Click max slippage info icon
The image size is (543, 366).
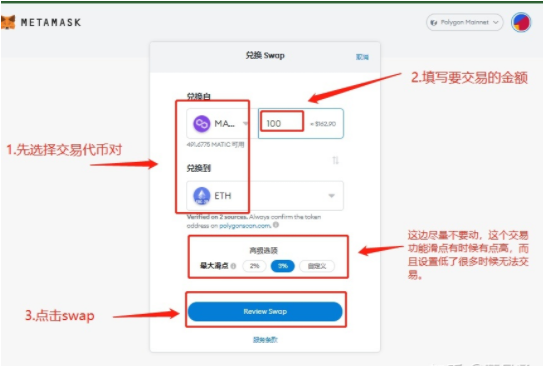[x=233, y=266]
